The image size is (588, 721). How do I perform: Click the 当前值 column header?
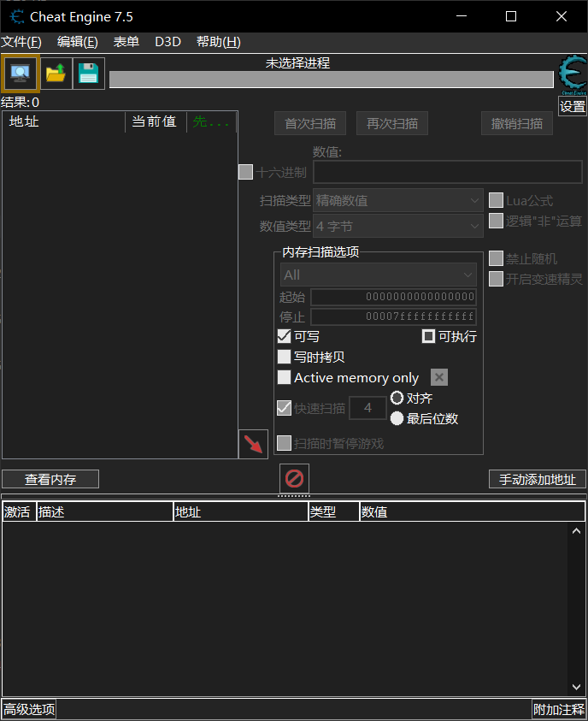point(156,121)
